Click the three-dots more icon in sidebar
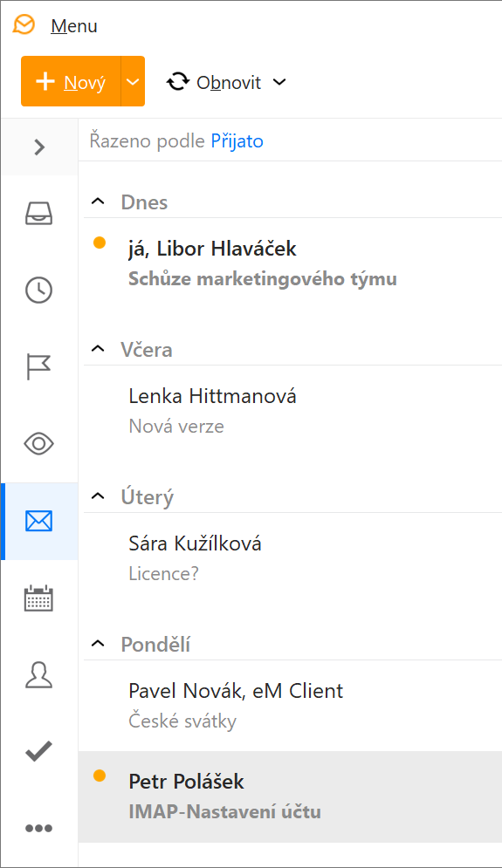The height and width of the screenshot is (868, 502). [38, 828]
